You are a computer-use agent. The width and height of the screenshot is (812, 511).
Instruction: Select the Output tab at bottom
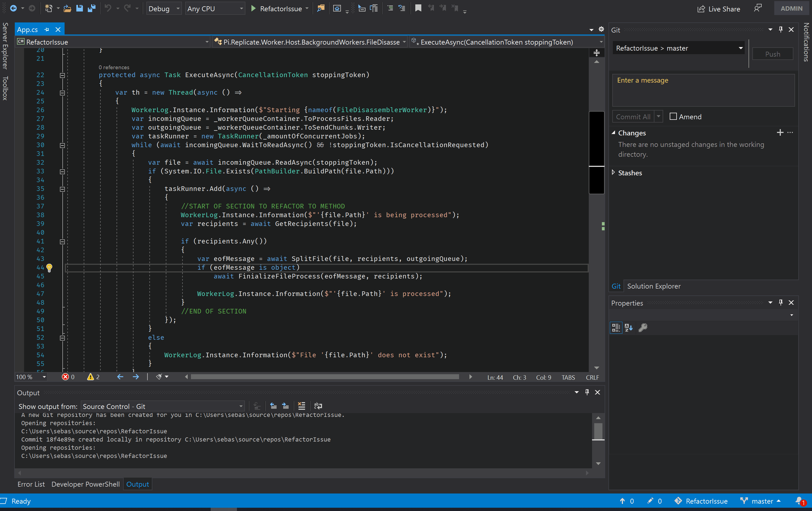coord(137,484)
